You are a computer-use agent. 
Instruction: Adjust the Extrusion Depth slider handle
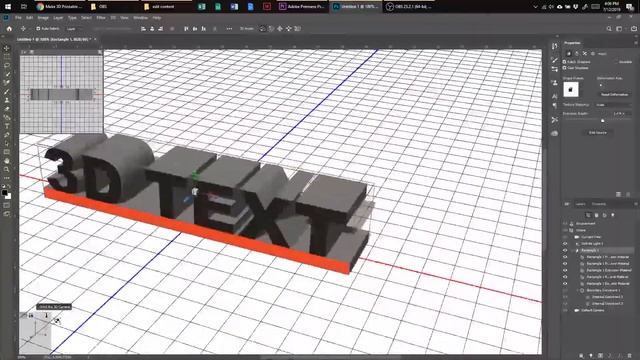tap(602, 120)
